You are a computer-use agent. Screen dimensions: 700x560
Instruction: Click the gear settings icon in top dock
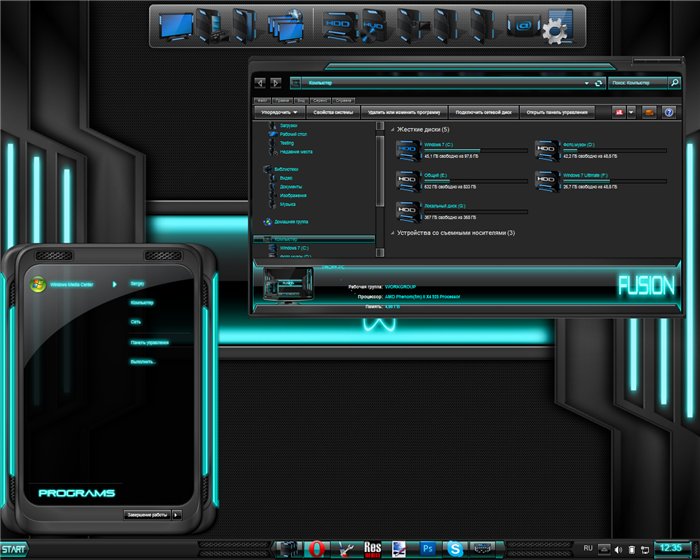(x=555, y=32)
